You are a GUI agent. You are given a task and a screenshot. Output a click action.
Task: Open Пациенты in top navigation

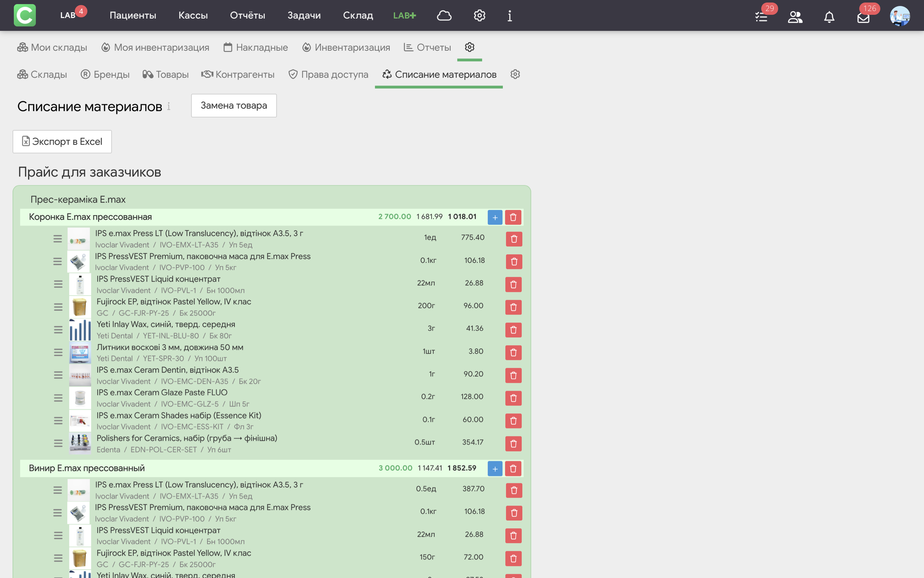[133, 15]
